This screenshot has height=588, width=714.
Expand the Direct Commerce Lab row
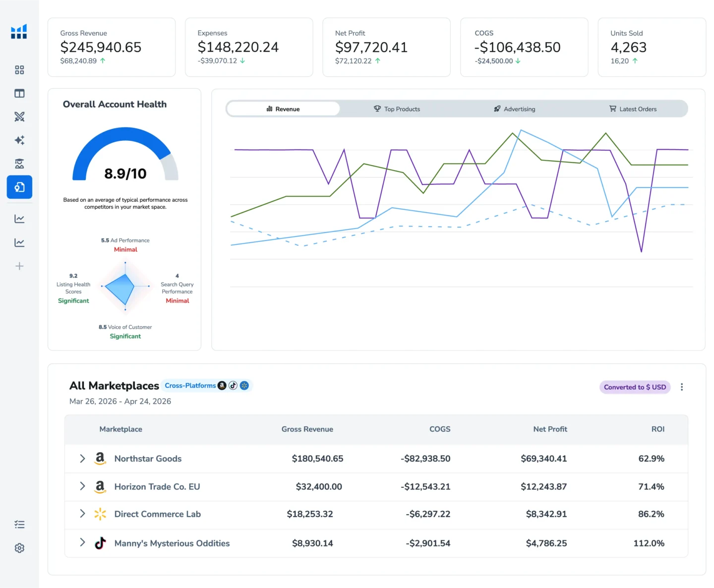(82, 514)
